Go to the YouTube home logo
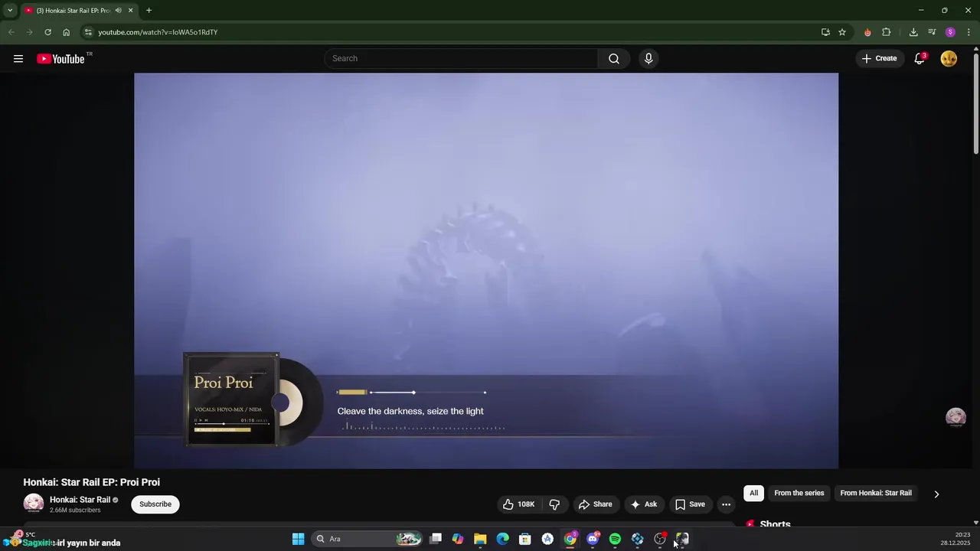The height and width of the screenshot is (551, 980). [60, 59]
